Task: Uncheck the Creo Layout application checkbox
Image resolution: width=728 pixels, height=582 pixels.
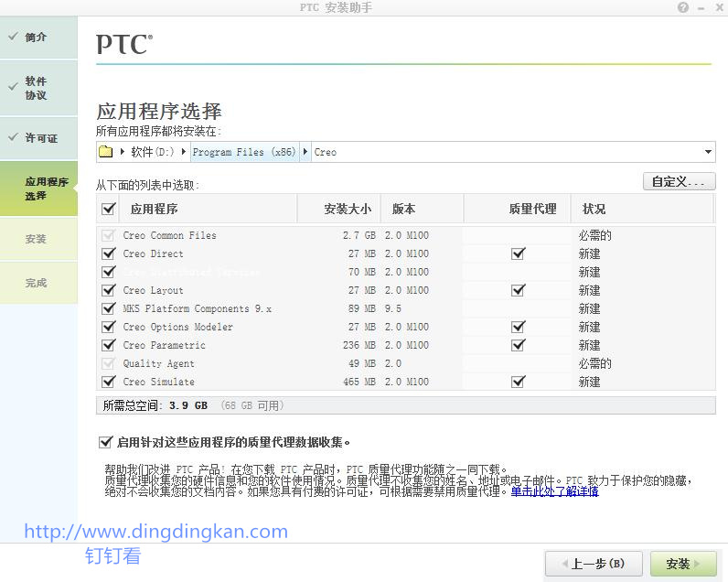Action: point(108,290)
